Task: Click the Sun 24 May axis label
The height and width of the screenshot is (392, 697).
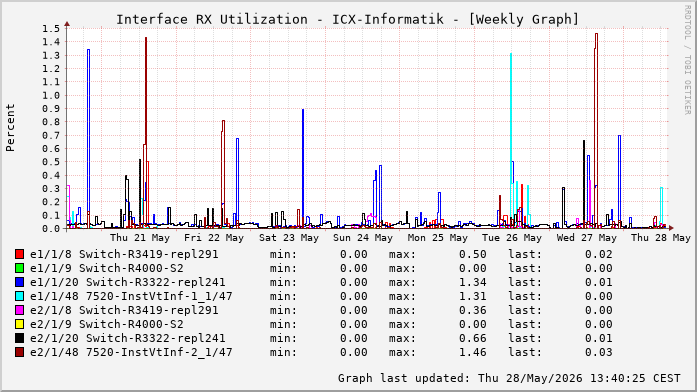Action: point(363,238)
